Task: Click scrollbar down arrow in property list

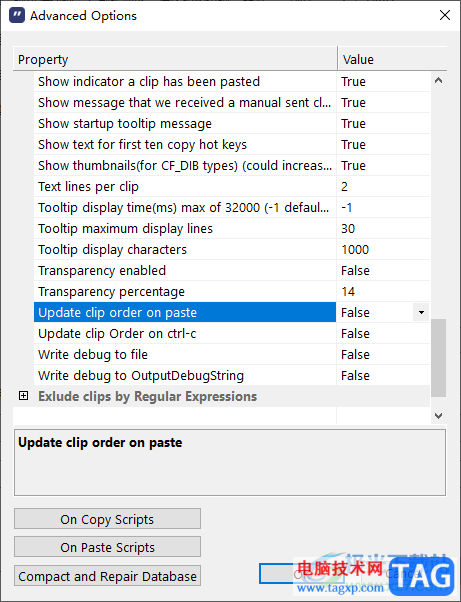Action: [x=438, y=415]
